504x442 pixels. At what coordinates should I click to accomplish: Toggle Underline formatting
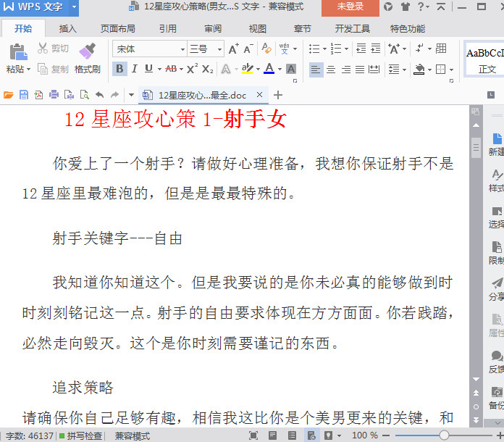(x=148, y=69)
